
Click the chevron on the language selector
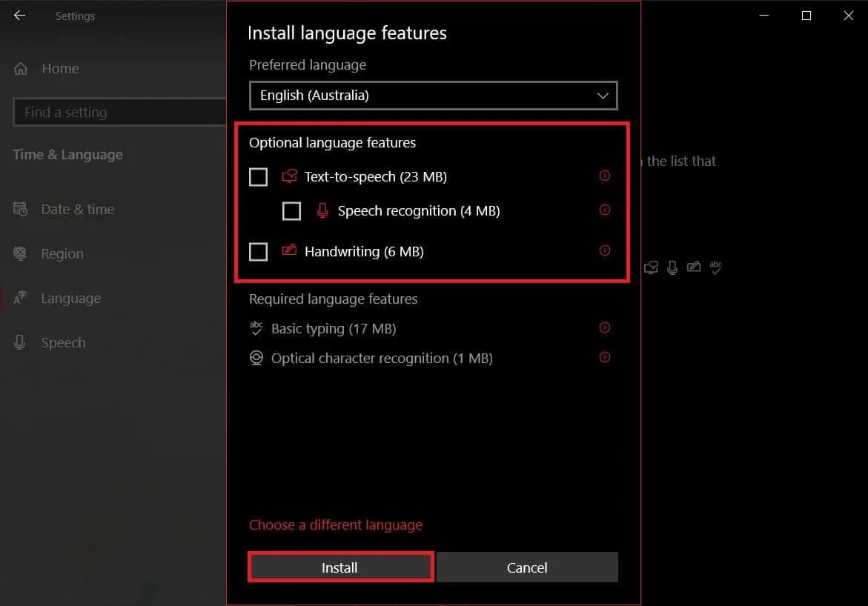(602, 96)
